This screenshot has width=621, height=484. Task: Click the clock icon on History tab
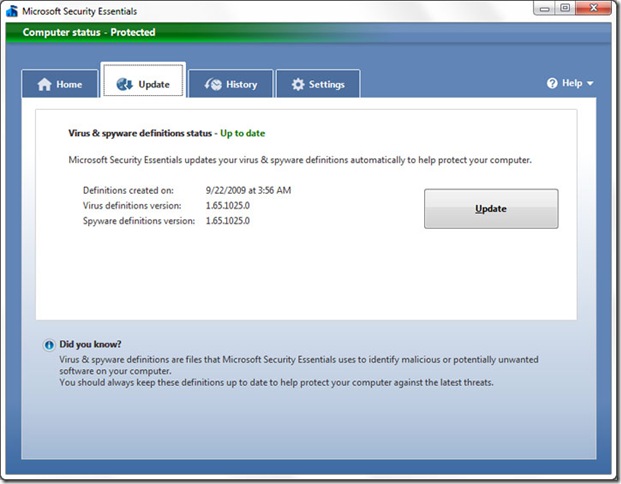pyautogui.click(x=213, y=85)
